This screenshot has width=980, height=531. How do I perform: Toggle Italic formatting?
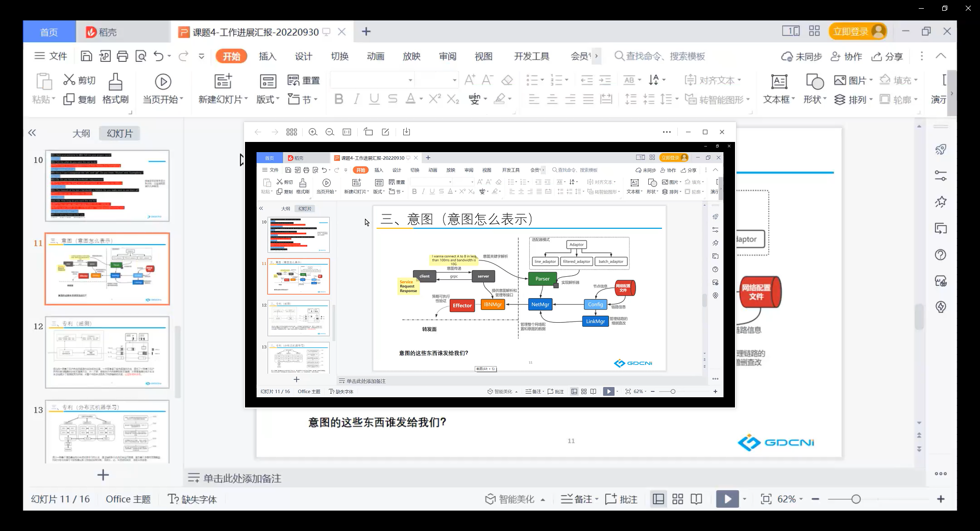tap(357, 99)
